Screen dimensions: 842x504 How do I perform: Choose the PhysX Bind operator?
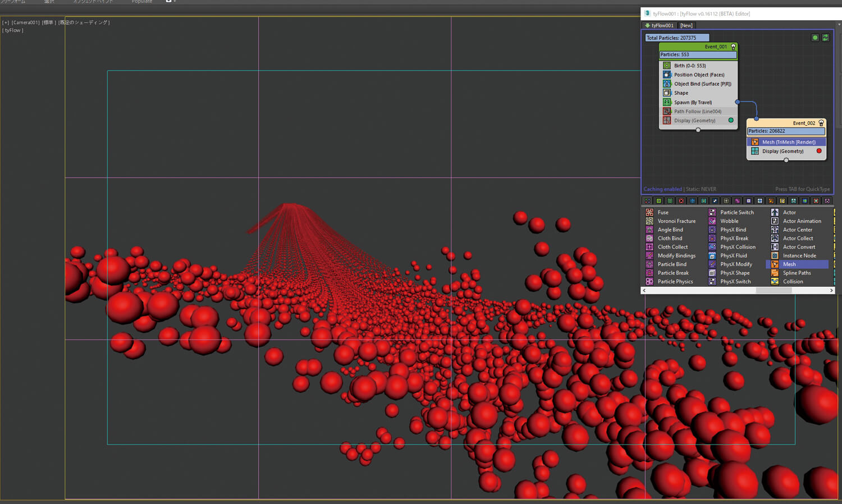click(x=728, y=230)
